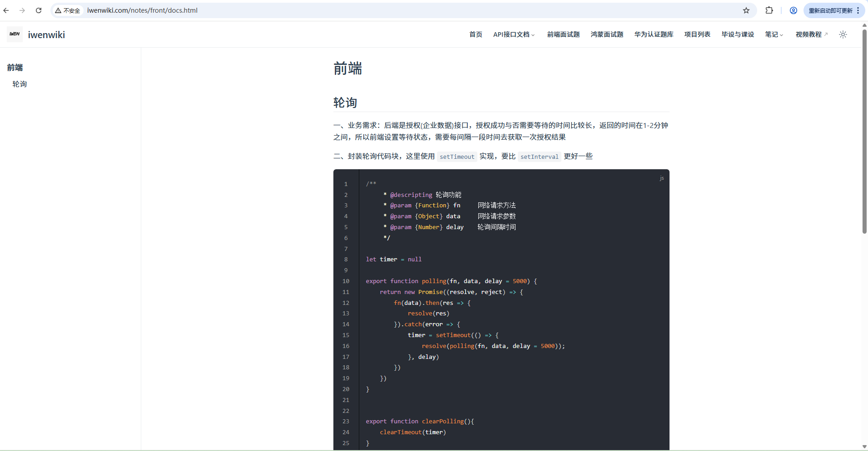Click the 前端 page title heading

(347, 69)
